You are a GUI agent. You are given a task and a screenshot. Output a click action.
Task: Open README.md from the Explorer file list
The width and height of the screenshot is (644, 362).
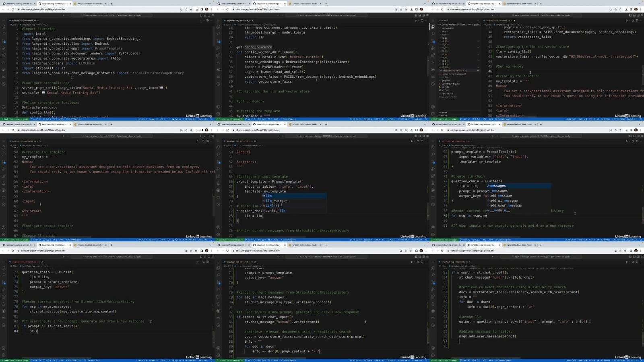[x=447, y=93]
